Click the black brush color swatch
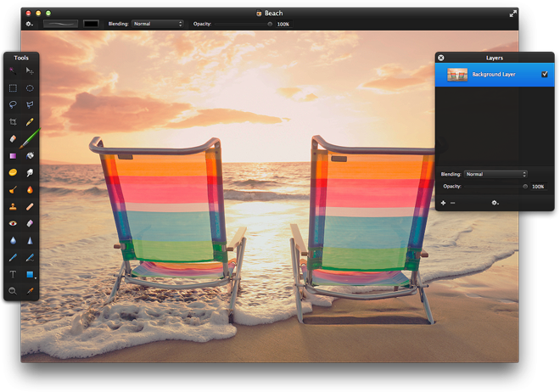Image resolution: width=560 pixels, height=392 pixels. pos(91,24)
